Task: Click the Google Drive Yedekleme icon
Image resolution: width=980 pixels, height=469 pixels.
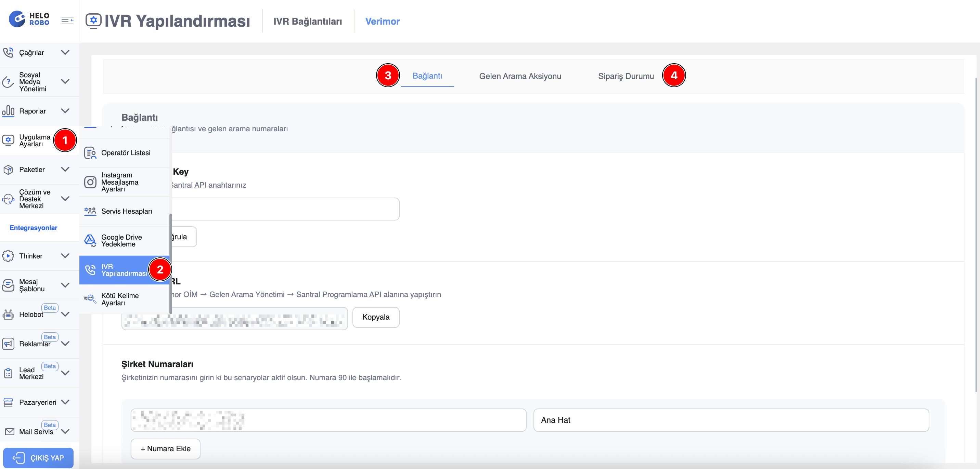Action: (90, 241)
